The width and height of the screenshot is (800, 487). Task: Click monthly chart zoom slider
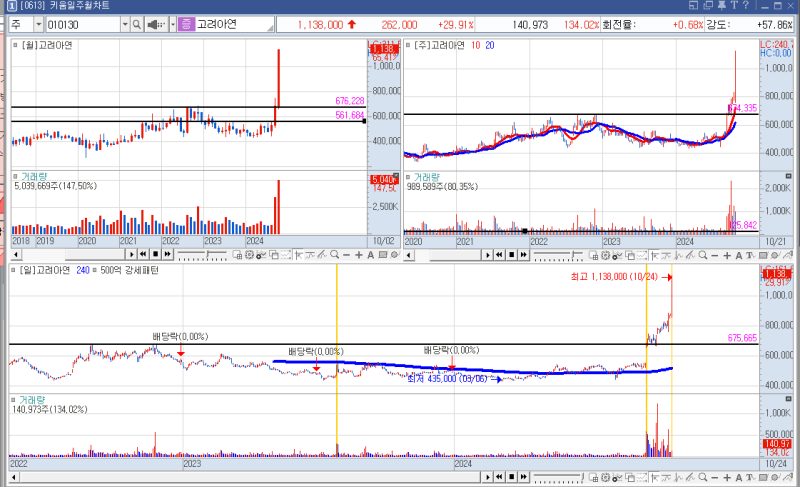pyautogui.click(x=202, y=255)
